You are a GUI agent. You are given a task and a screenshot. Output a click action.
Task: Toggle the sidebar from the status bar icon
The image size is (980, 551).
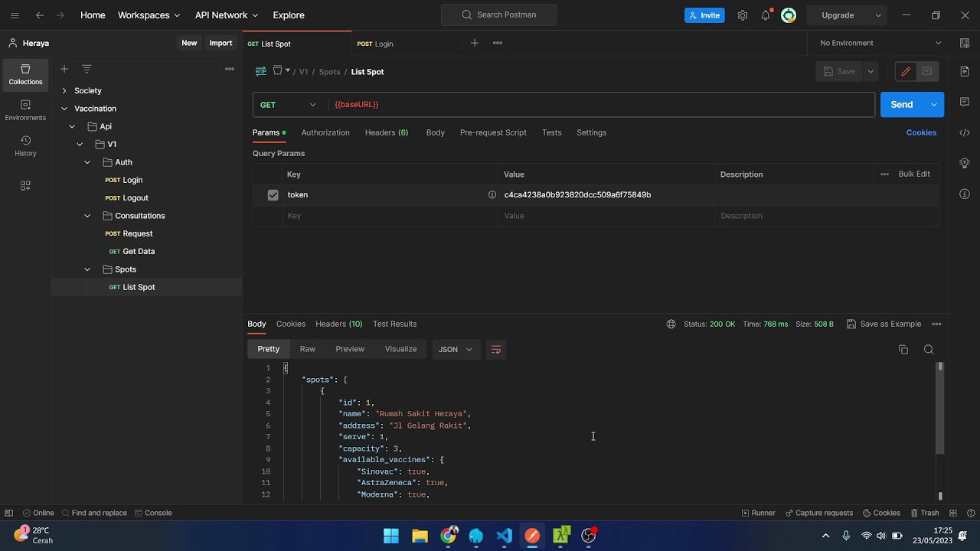point(9,513)
